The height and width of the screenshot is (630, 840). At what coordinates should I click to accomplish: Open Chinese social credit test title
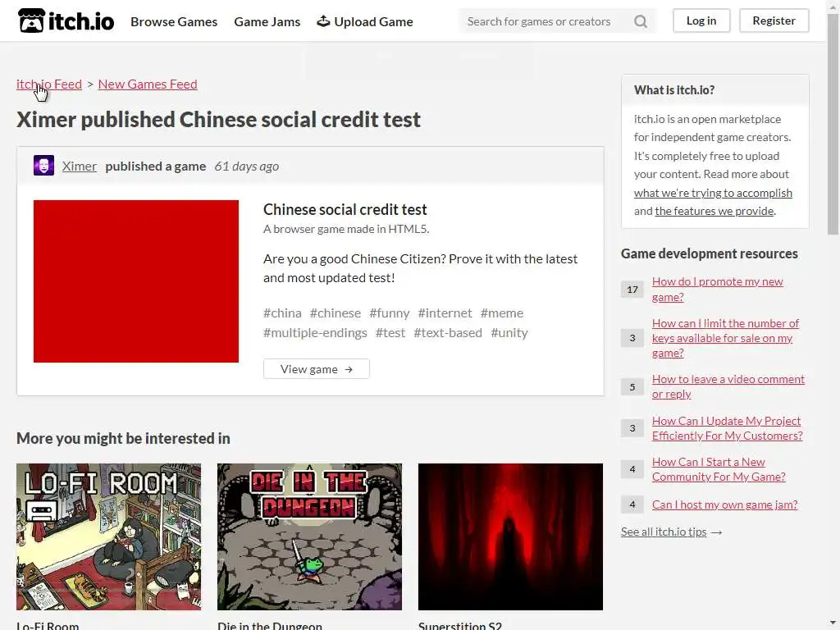tap(345, 209)
